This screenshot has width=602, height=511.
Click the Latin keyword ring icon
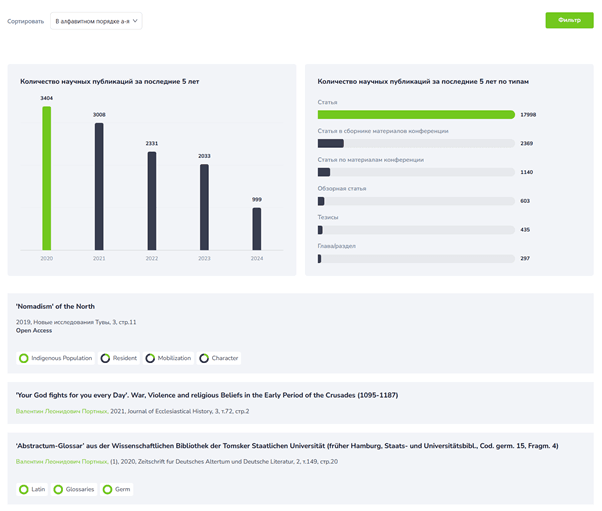[x=24, y=489]
